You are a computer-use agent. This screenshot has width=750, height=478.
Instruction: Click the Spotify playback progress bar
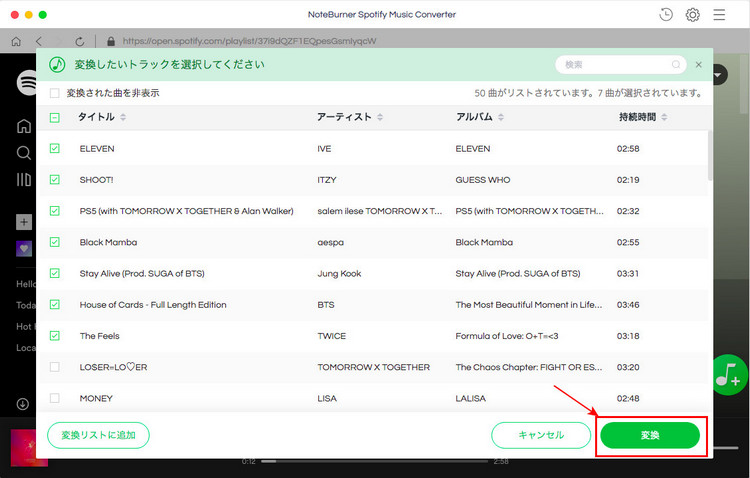(x=375, y=461)
